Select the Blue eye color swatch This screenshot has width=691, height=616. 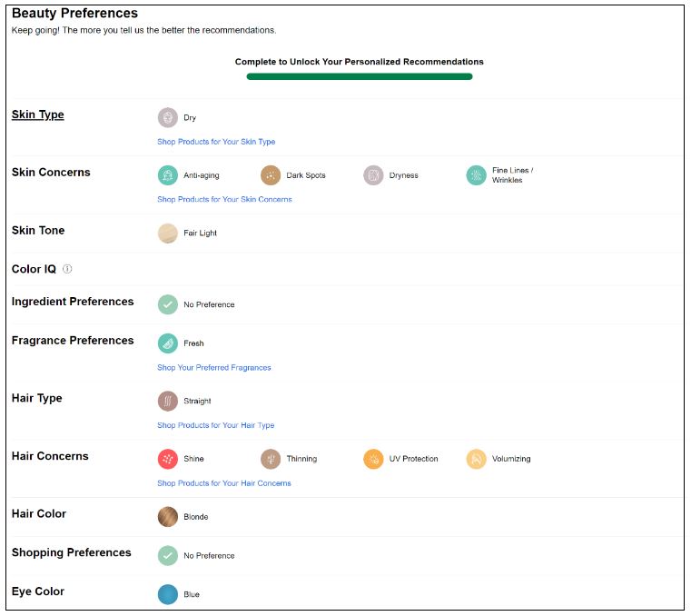(x=167, y=594)
